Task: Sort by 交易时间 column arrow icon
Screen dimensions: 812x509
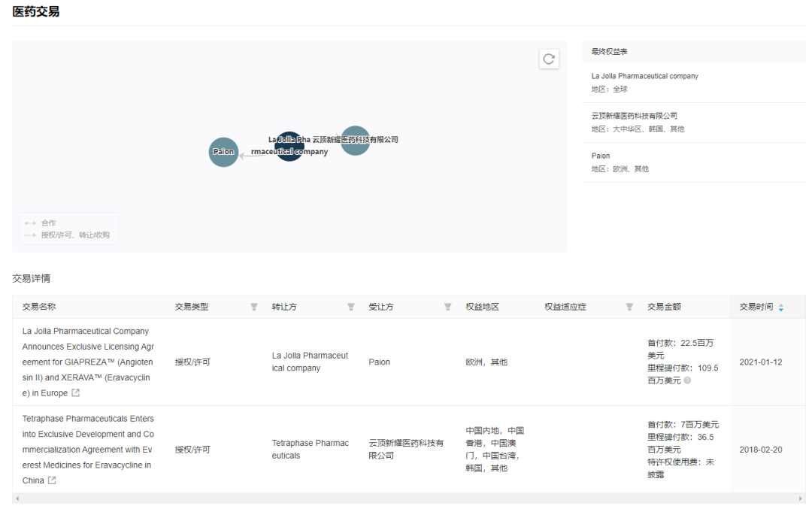Action: pos(780,307)
